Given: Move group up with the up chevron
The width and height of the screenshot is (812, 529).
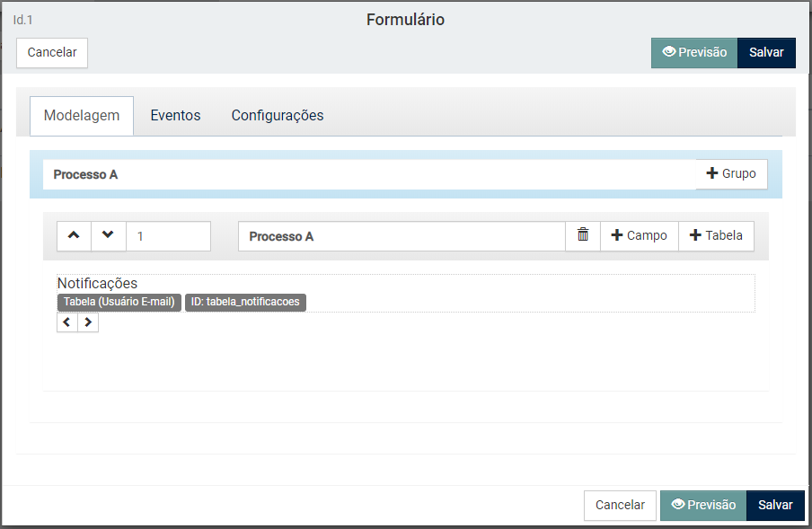Looking at the screenshot, I should coord(74,236).
